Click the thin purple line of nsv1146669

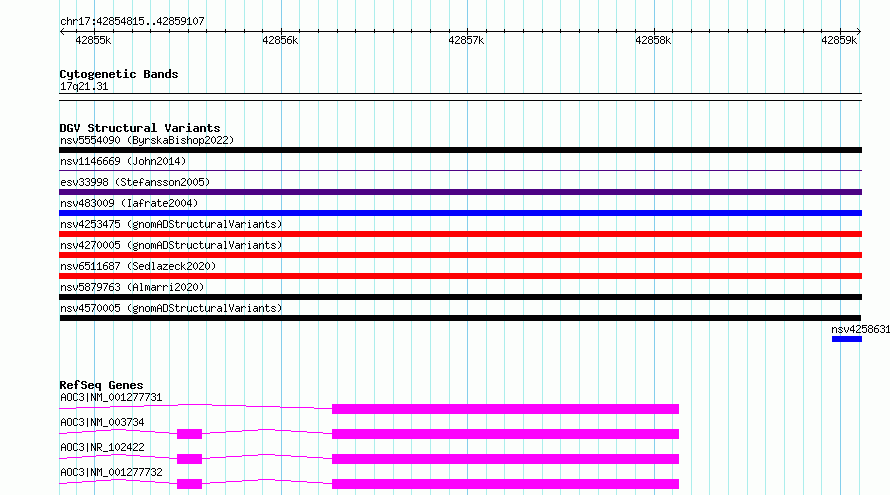(460, 170)
